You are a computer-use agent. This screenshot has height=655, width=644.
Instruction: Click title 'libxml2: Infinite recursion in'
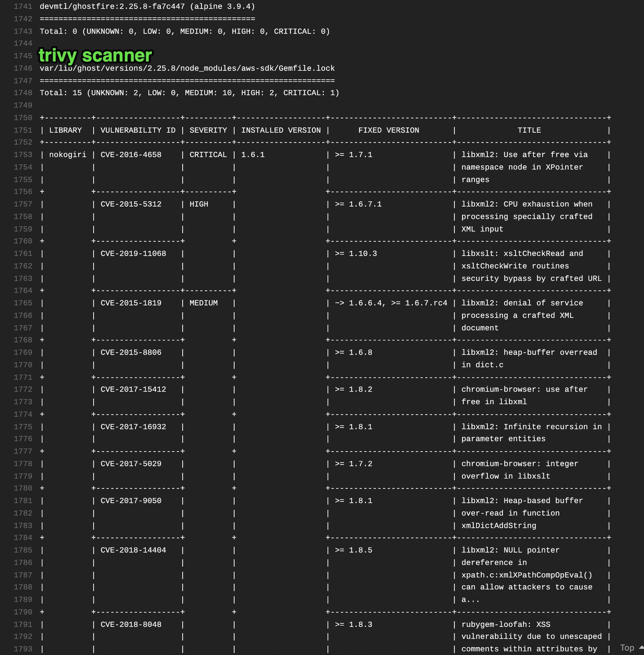coord(532,427)
